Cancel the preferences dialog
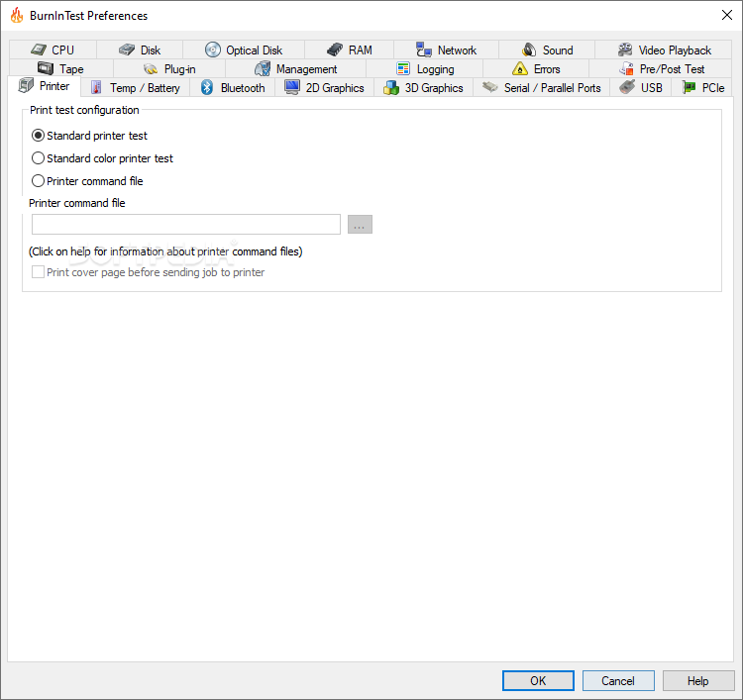Viewport: 743px width, 700px height. coord(618,680)
